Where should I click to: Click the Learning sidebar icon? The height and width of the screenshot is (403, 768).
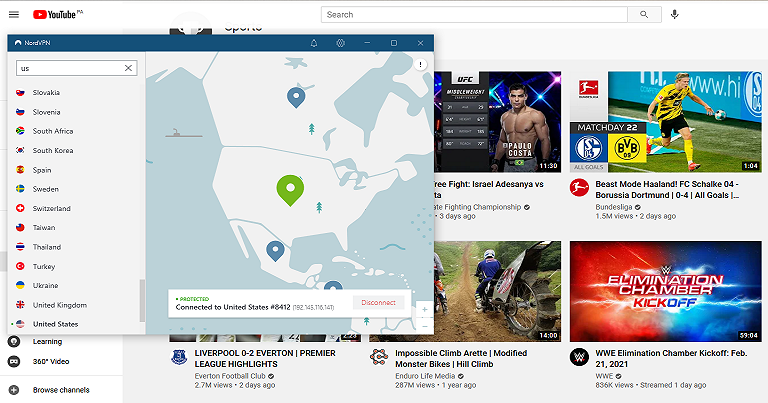click(x=14, y=341)
